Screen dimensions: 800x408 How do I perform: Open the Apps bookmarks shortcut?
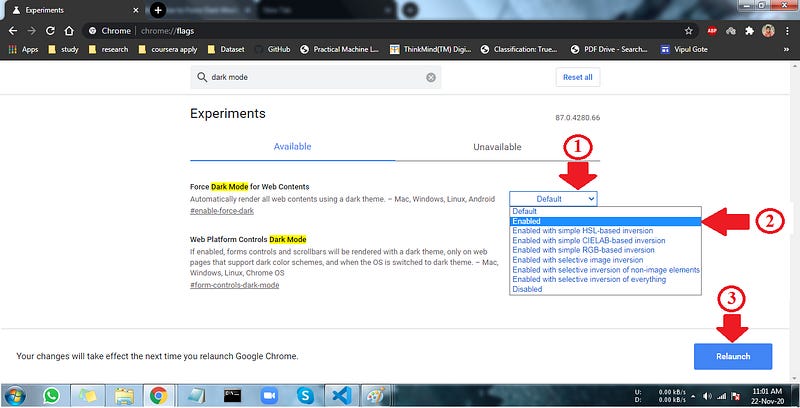(23, 49)
